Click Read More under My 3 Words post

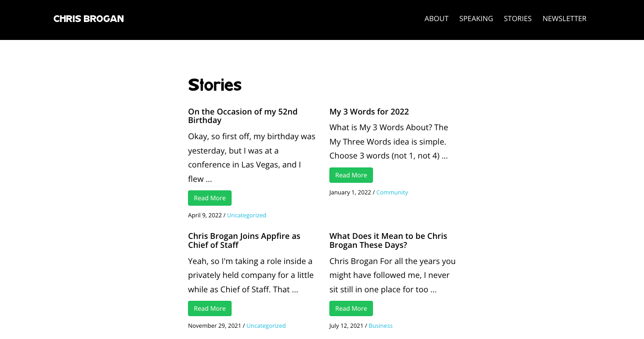(351, 175)
